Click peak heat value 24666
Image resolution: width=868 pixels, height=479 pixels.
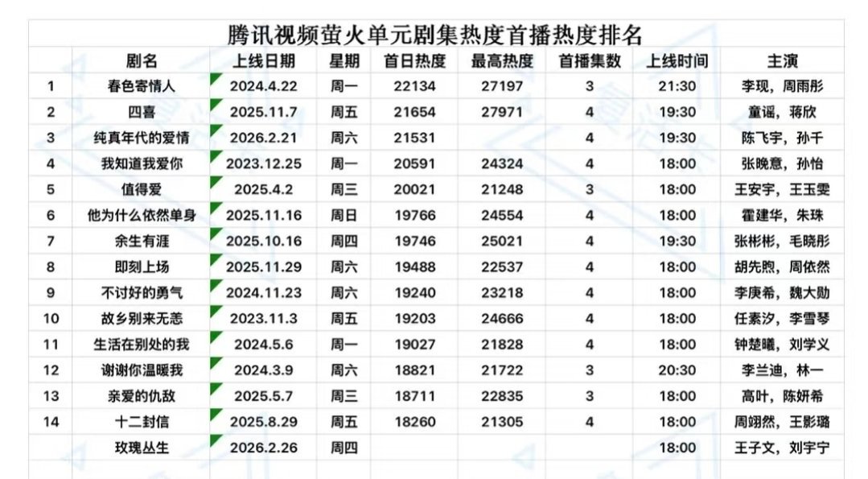click(502, 319)
